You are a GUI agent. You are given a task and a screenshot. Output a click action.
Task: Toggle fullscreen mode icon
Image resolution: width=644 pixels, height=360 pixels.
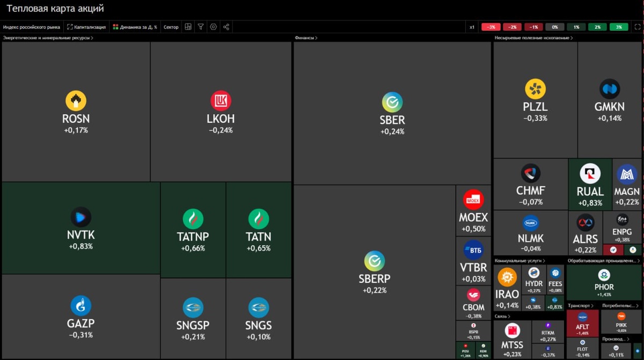tap(637, 27)
